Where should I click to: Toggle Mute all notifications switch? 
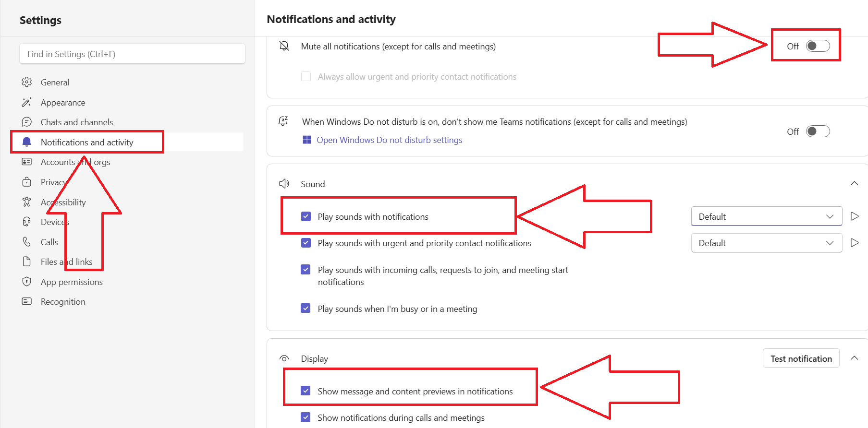tap(818, 46)
